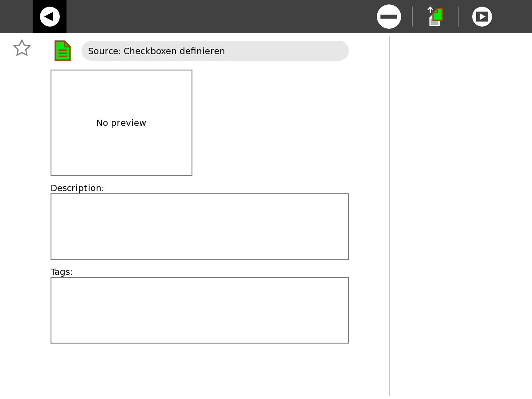
Task: Click the vertical divider between the panels
Action: (389, 213)
